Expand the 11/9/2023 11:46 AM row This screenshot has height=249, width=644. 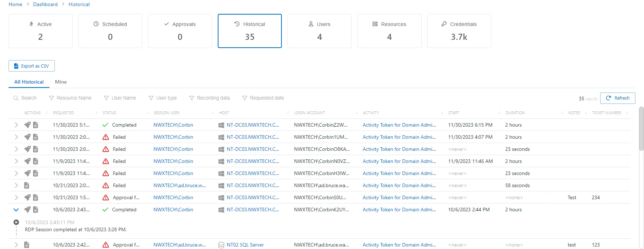point(16,161)
